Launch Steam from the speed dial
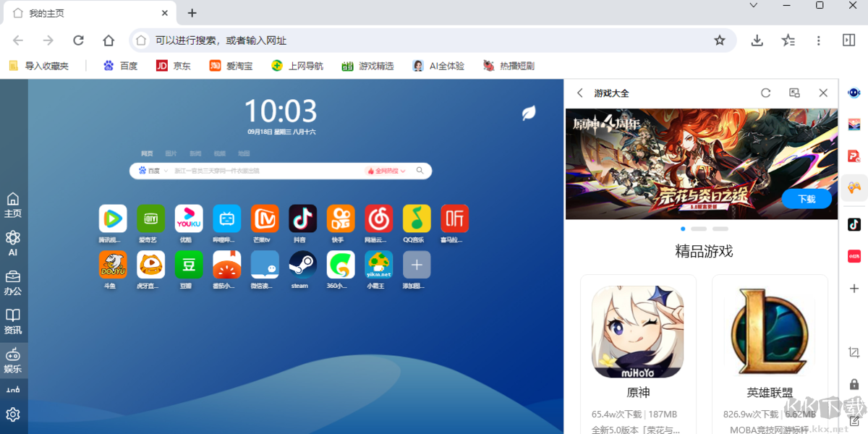This screenshot has width=868, height=434. (302, 265)
